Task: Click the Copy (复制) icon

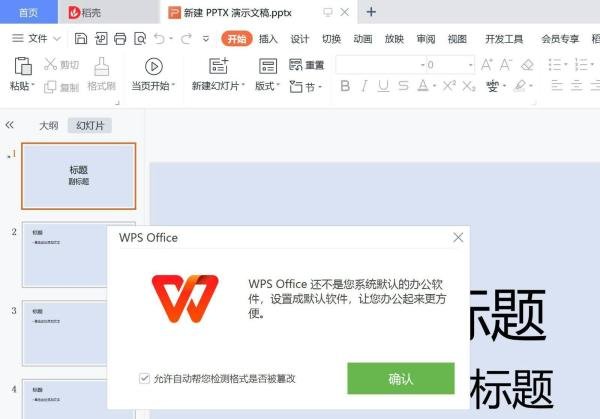Action: pyautogui.click(x=50, y=87)
